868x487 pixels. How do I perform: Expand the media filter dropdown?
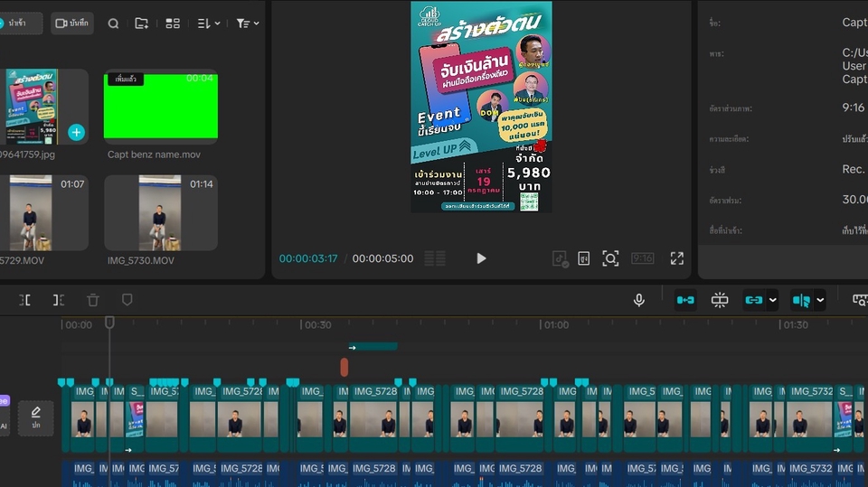(x=247, y=23)
